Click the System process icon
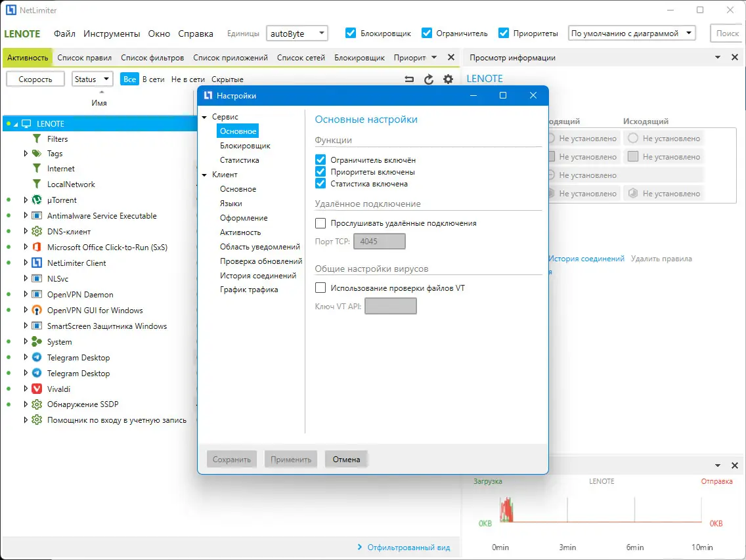This screenshot has height=560, width=746. 37,341
